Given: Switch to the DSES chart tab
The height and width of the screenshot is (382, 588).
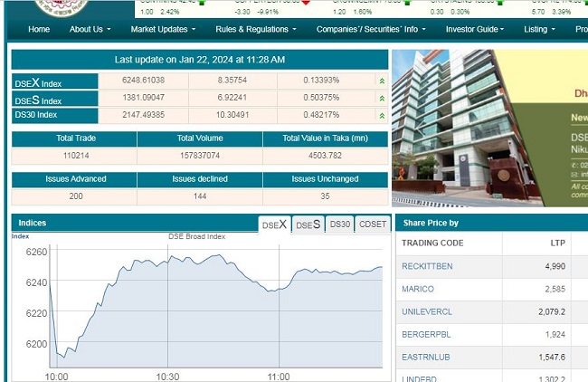Looking at the screenshot, I should coord(308,224).
